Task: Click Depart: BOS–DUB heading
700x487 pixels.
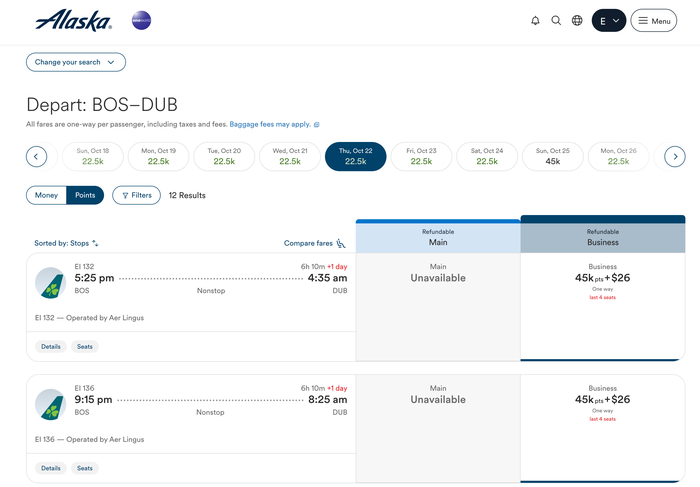Action: click(102, 105)
